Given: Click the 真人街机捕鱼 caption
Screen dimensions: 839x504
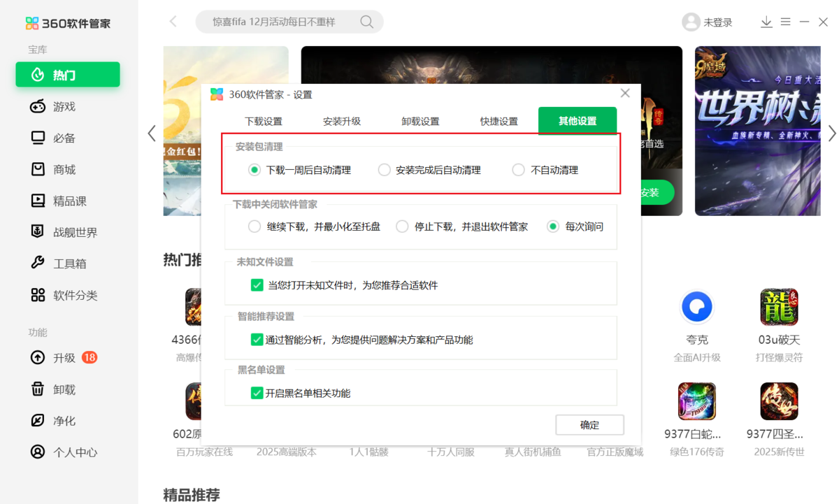Looking at the screenshot, I should 533,452.
